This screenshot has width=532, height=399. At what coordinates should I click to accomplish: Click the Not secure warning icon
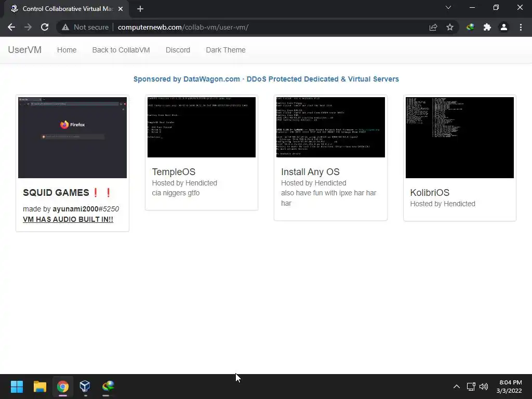pos(65,27)
